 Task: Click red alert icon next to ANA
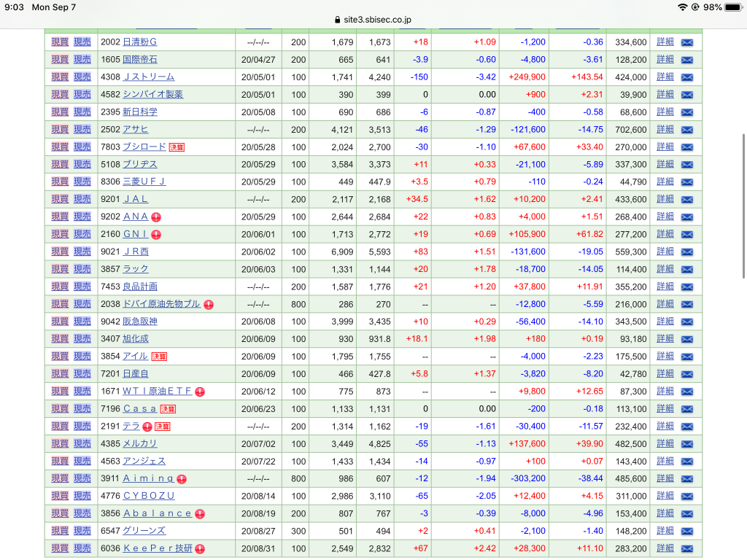[156, 217]
